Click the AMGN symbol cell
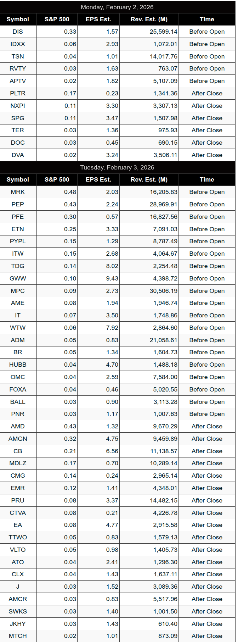This screenshot has width=238, height=644. (x=18, y=439)
